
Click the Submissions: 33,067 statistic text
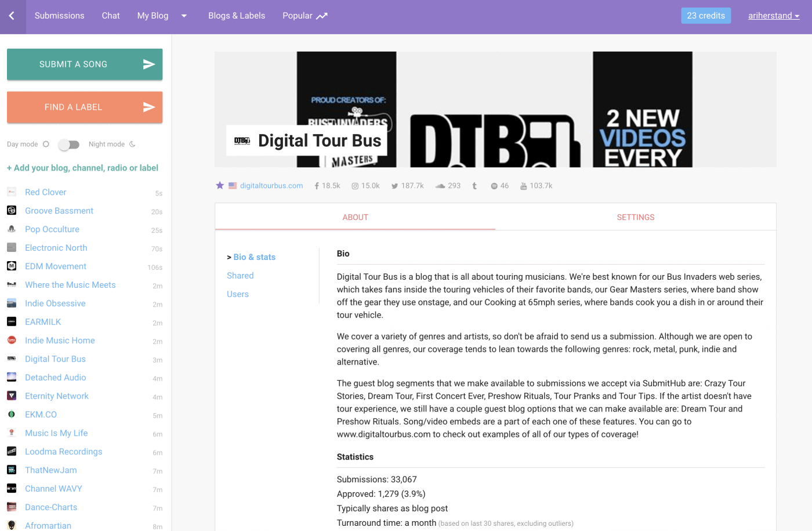[x=377, y=479]
